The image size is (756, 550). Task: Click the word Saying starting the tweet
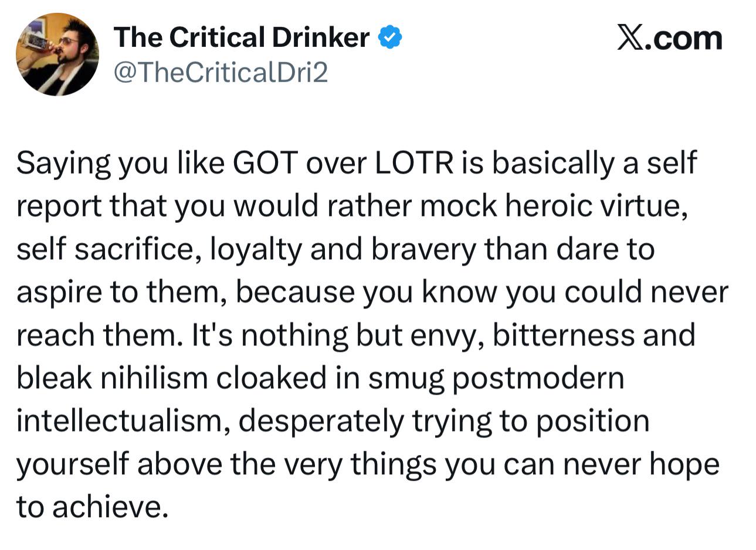tap(63, 164)
